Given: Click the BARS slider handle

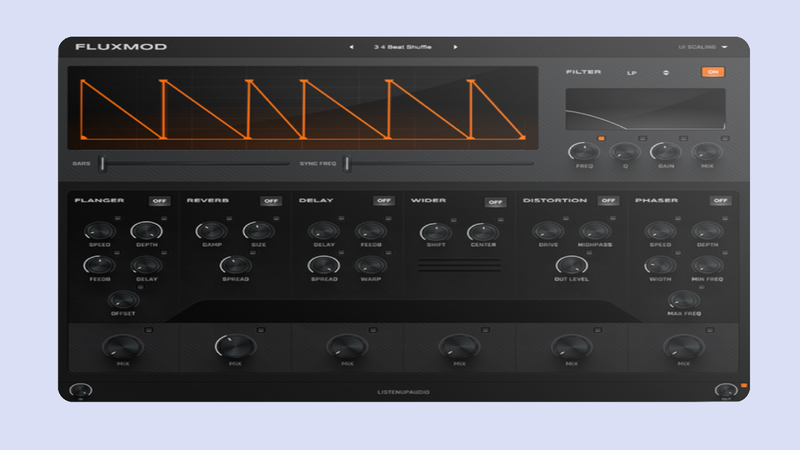Looking at the screenshot, I should tap(101, 163).
